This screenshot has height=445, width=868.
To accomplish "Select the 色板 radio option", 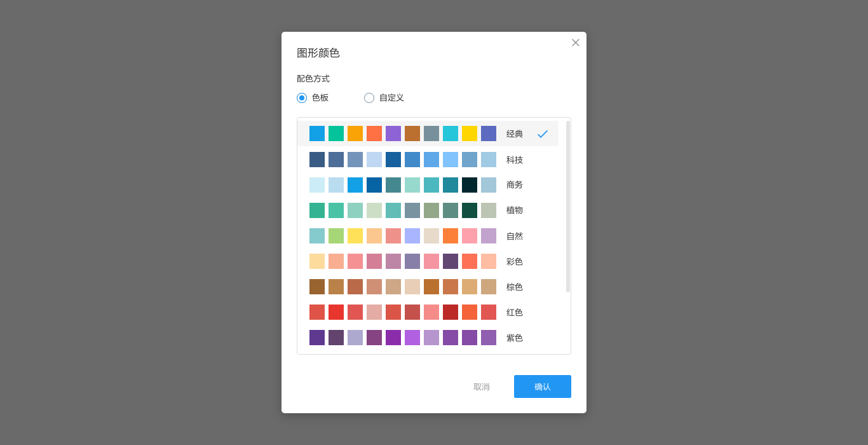I will point(302,98).
